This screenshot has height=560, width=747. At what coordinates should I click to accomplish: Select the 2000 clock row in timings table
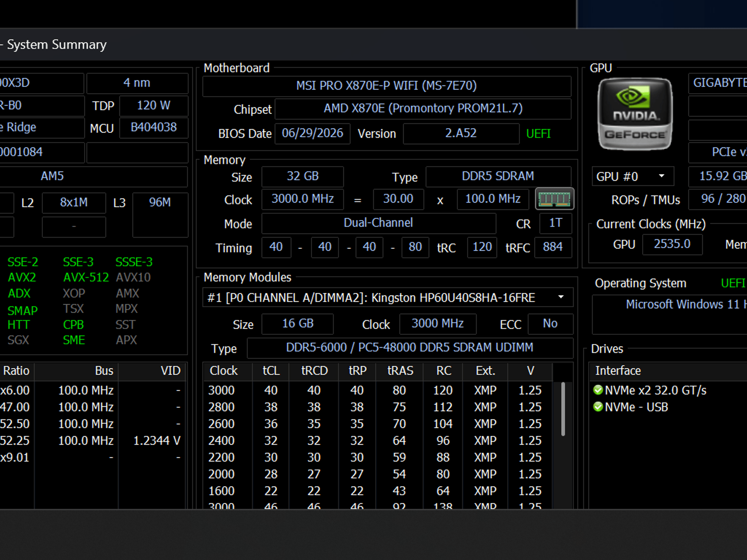coord(378,474)
